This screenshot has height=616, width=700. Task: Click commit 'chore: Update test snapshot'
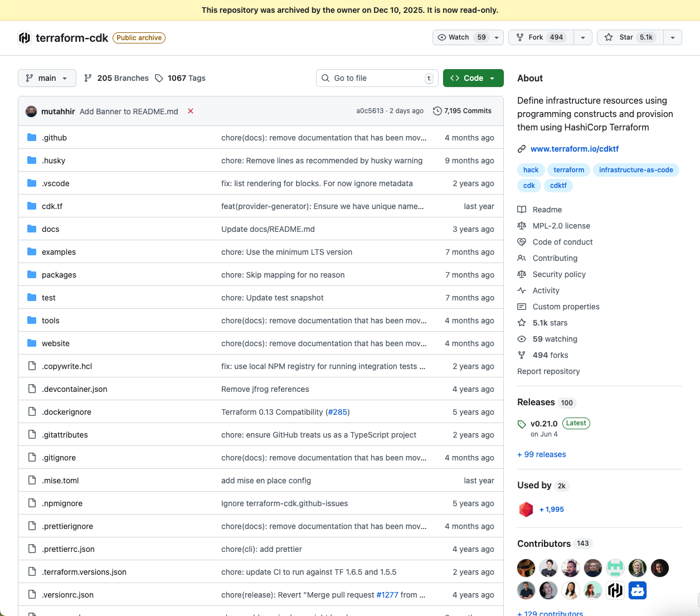coord(273,298)
